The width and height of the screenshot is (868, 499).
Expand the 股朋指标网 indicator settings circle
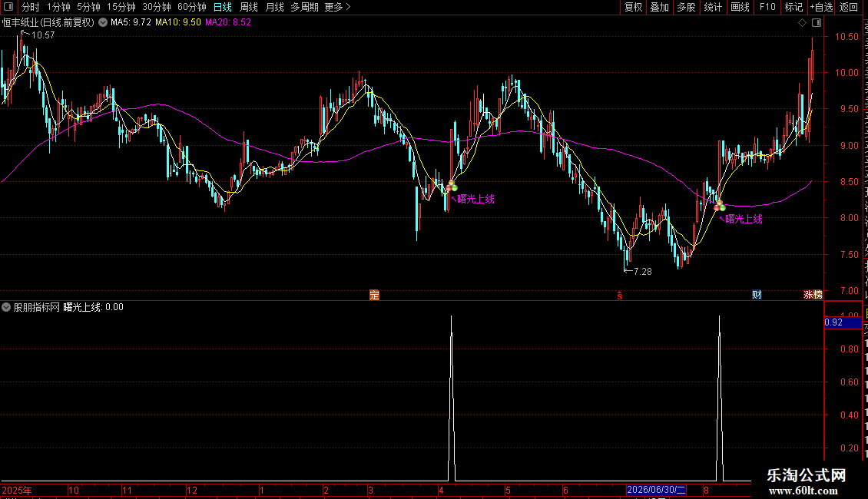(6, 307)
